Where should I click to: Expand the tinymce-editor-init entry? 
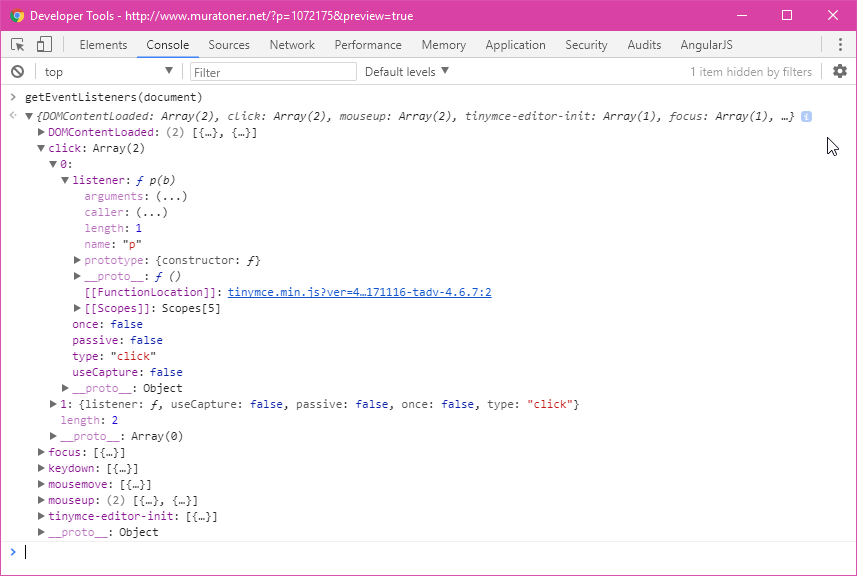pos(41,517)
